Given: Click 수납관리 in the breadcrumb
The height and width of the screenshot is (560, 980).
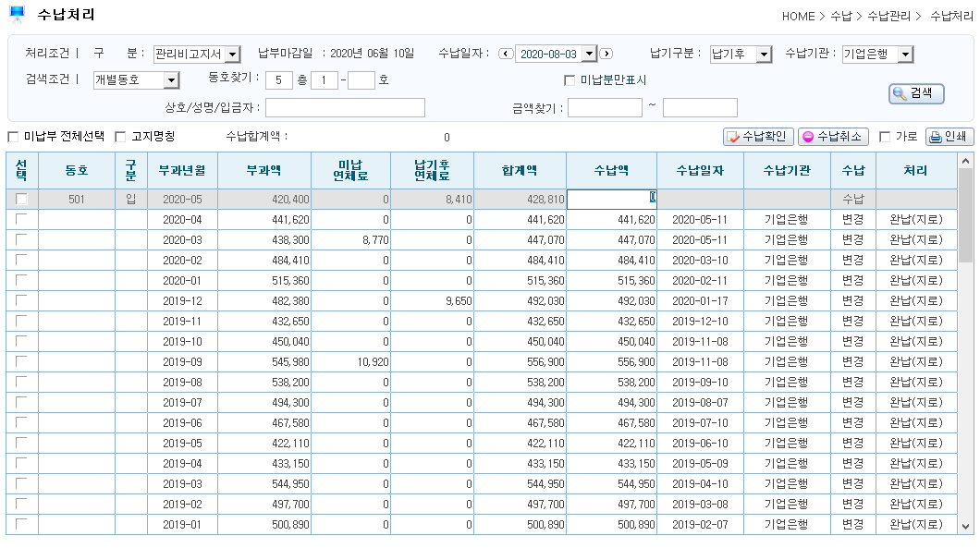Looking at the screenshot, I should click(x=888, y=17).
